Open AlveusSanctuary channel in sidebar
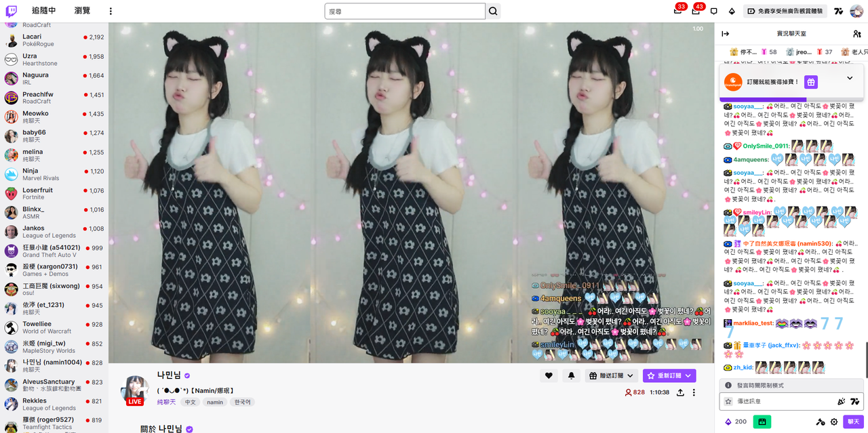 (x=54, y=385)
